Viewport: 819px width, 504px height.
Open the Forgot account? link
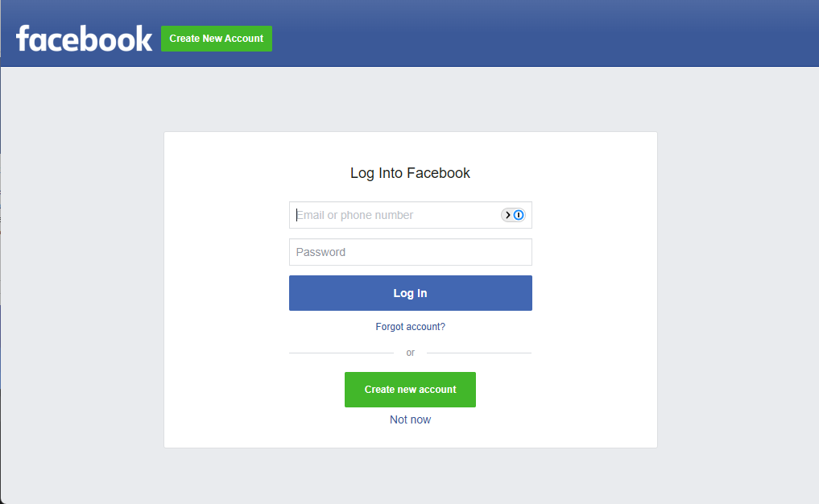point(411,327)
